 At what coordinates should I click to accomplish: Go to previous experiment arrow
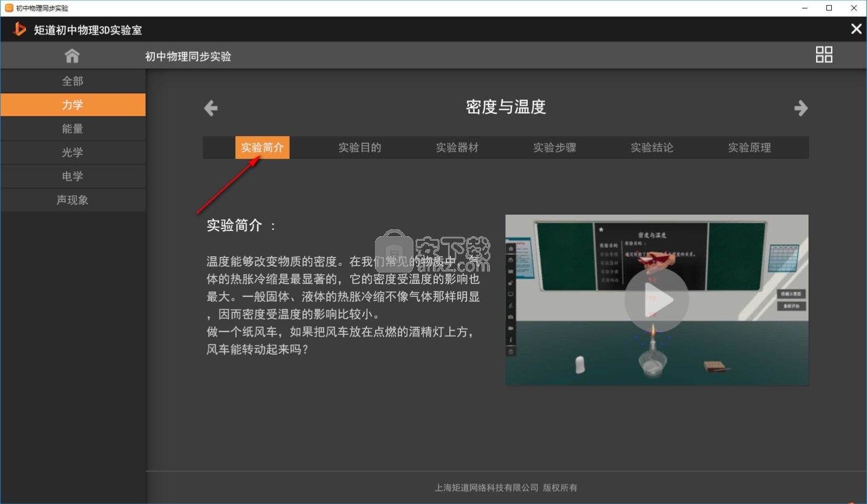[x=211, y=108]
